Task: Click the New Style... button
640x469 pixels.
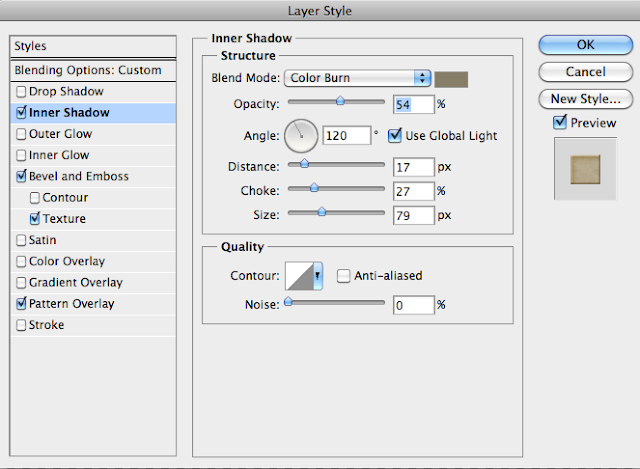Action: (585, 99)
